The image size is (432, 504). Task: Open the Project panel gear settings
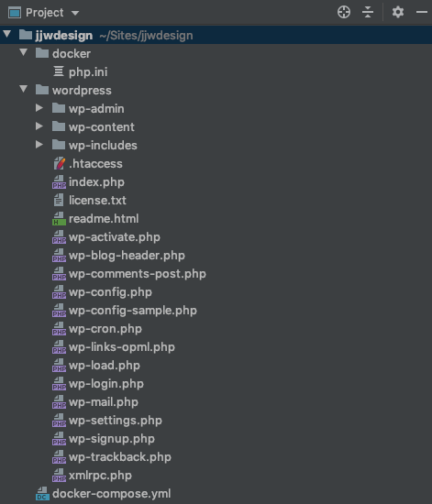click(x=398, y=13)
